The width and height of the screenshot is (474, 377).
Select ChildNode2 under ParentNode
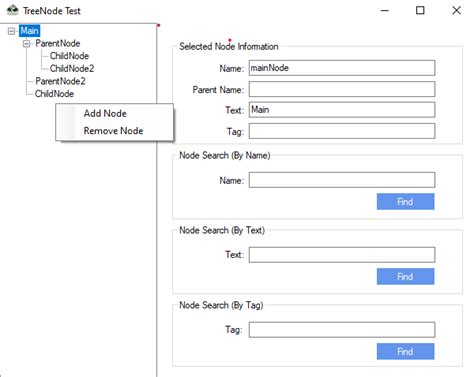72,68
